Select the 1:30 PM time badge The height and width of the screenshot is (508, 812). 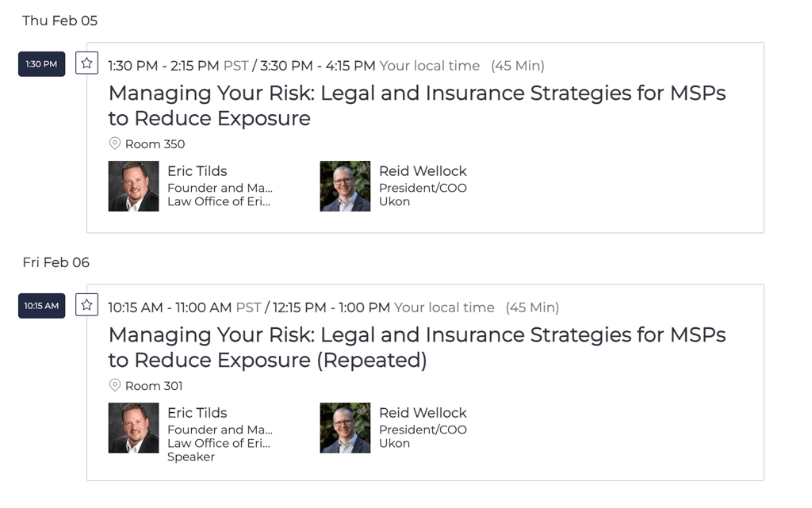(41, 64)
